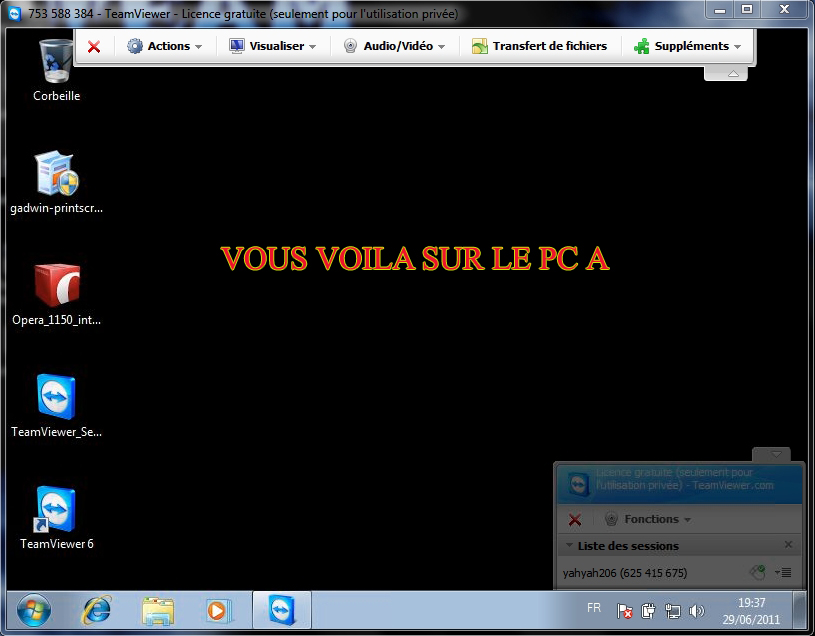Click the network tray icon
This screenshot has height=636, width=815.
673,611
